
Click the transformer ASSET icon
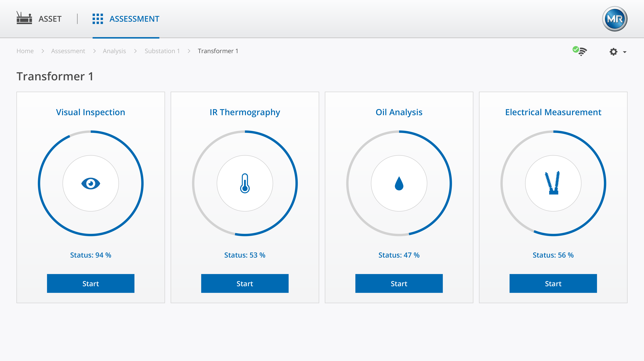click(24, 18)
